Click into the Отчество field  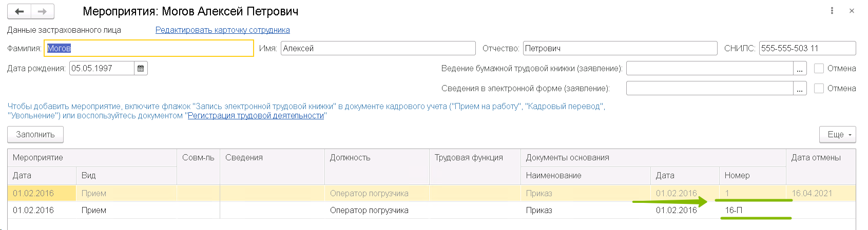click(x=620, y=48)
